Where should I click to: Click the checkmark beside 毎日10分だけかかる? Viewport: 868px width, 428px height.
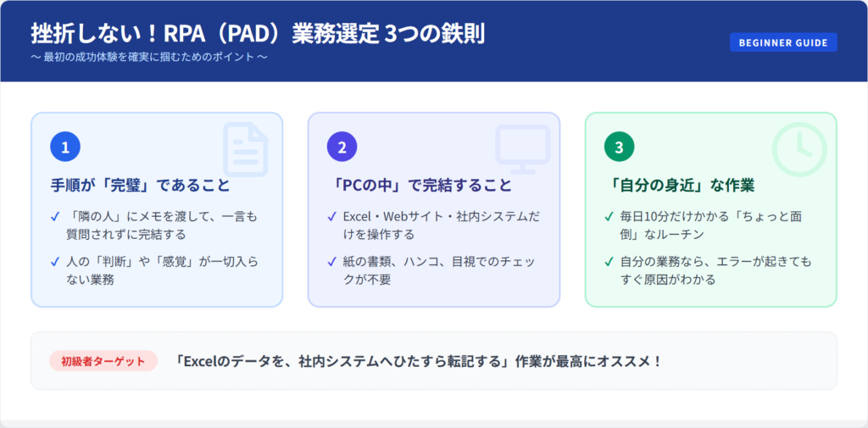coord(609,216)
